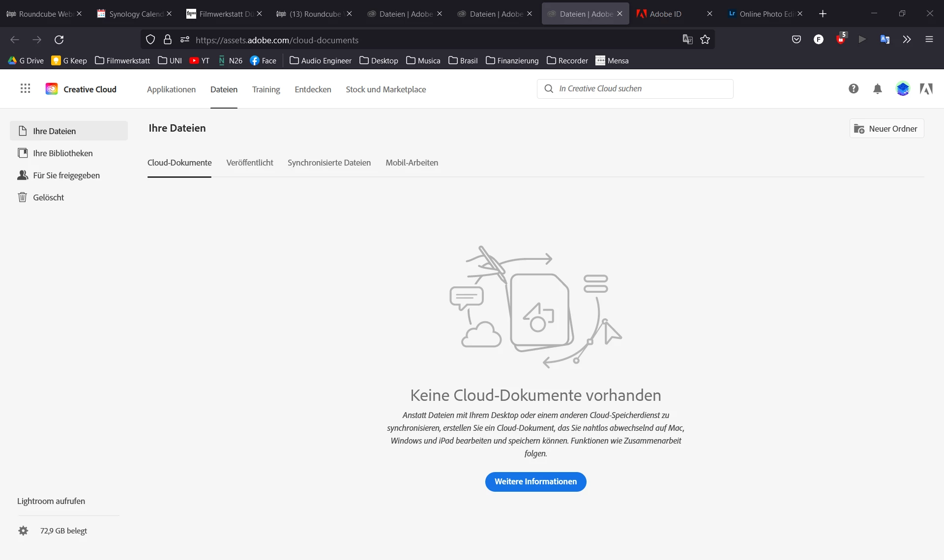Select Gelöscht in the sidebar
944x560 pixels.
point(48,197)
